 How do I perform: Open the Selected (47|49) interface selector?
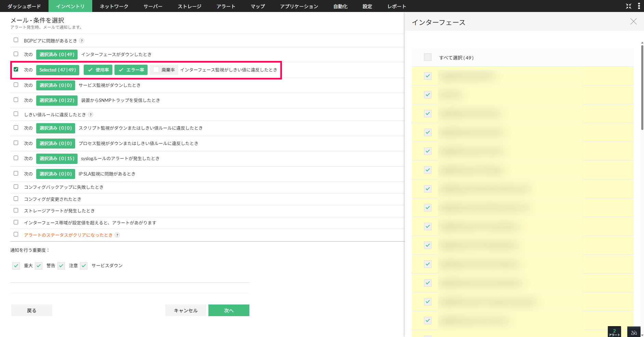[x=58, y=70]
